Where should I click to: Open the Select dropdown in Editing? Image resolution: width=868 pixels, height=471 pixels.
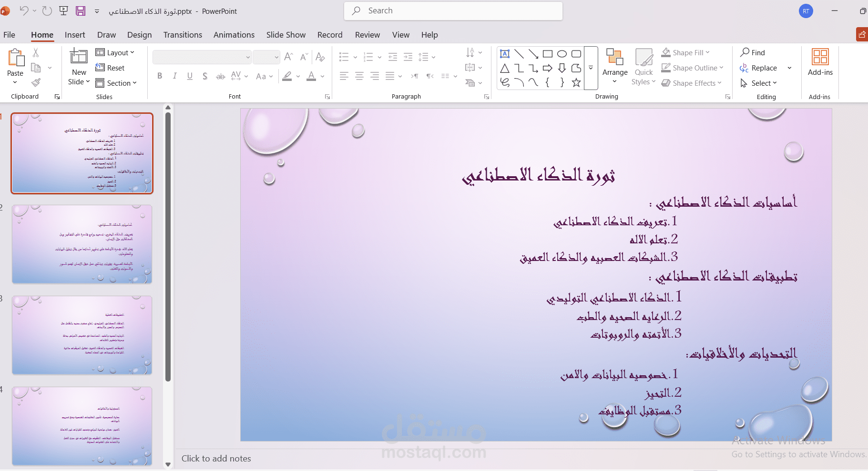758,83
